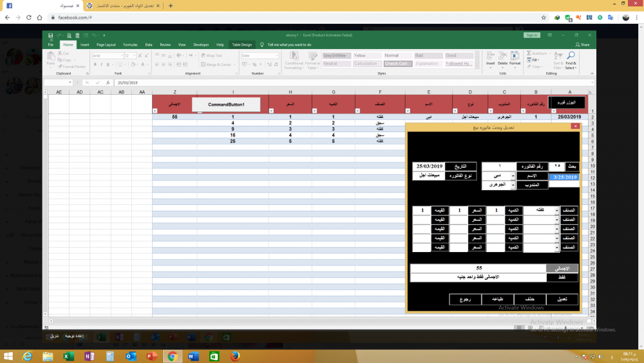Viewport: 644px width, 363px height.
Task: Click the Excel Undo arrow icon
Action: (x=94, y=35)
